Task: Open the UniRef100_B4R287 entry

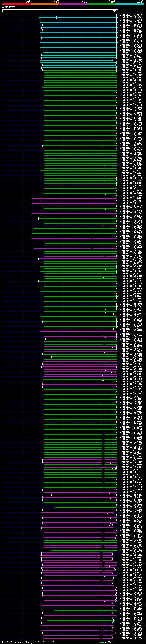Action: click(131, 557)
